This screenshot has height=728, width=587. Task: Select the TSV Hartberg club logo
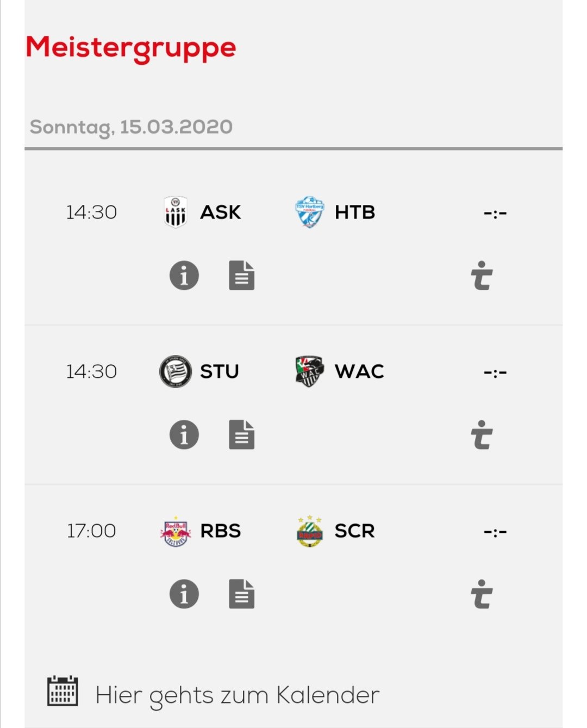click(x=310, y=212)
